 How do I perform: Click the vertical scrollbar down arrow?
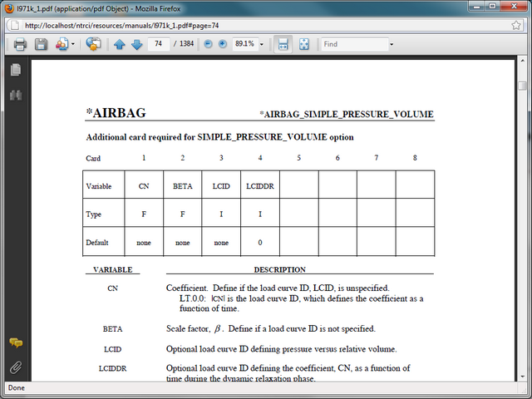coord(521,376)
